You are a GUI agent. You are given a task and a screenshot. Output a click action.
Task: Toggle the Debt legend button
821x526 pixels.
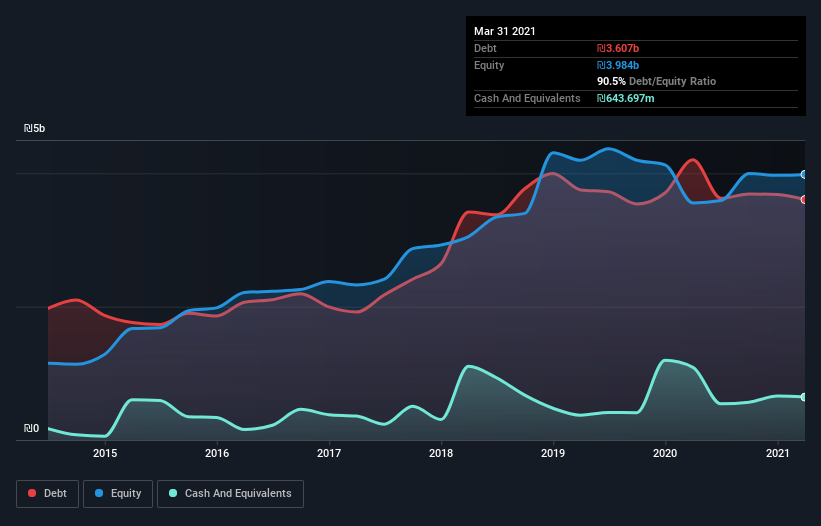pyautogui.click(x=47, y=494)
